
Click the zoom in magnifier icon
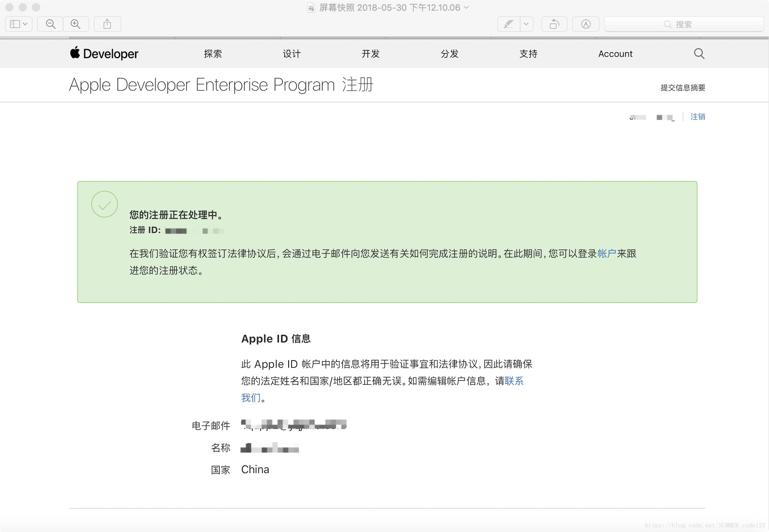[x=76, y=24]
